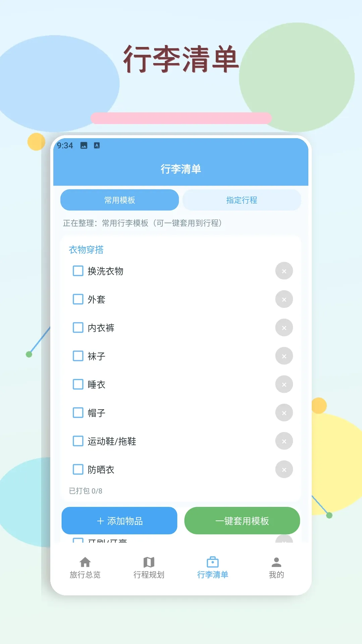Image resolution: width=362 pixels, height=644 pixels.
Task: Check the 外套 checkbox
Action: (78, 299)
